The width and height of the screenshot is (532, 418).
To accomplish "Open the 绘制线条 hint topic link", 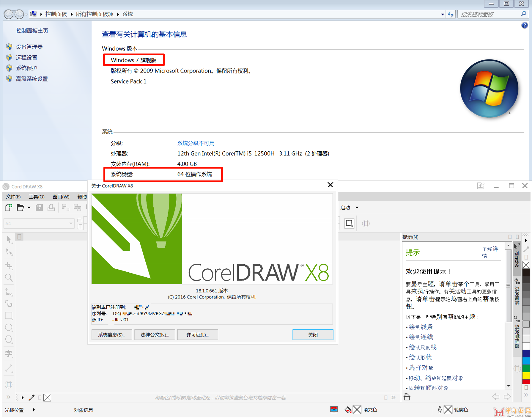I will 421,327.
